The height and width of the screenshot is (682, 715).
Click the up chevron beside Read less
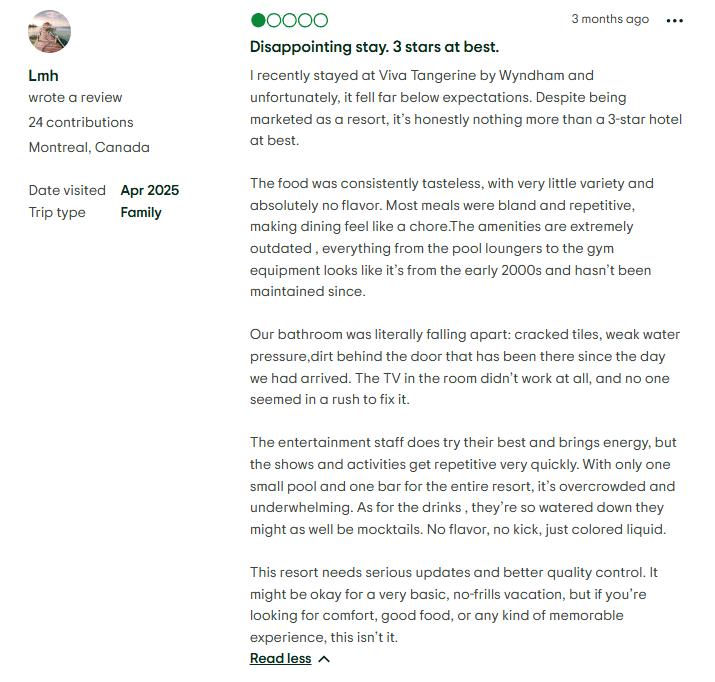[x=323, y=659]
